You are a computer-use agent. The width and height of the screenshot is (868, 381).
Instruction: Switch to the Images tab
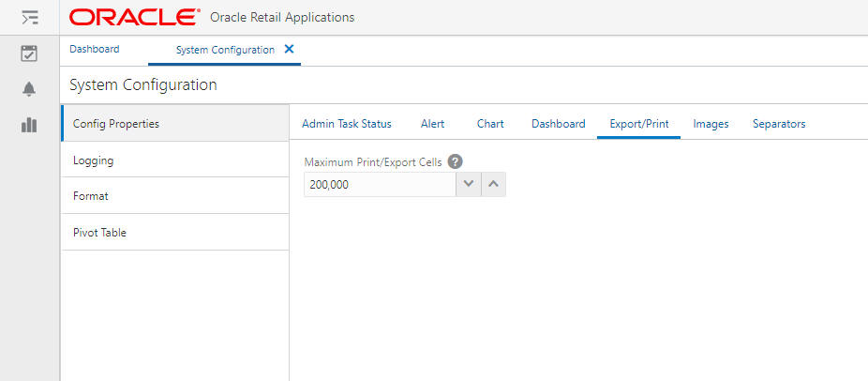coord(711,124)
